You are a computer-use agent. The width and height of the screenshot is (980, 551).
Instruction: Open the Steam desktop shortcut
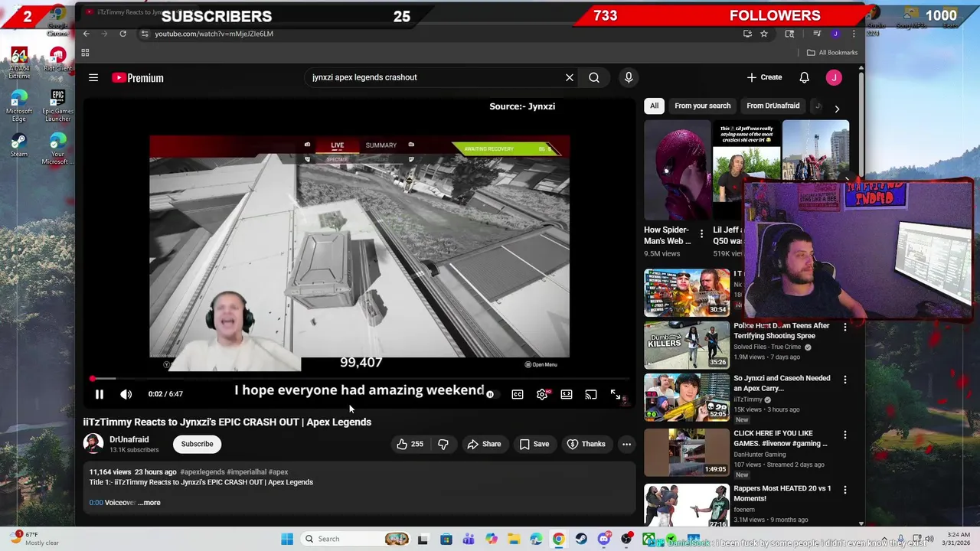pyautogui.click(x=18, y=145)
